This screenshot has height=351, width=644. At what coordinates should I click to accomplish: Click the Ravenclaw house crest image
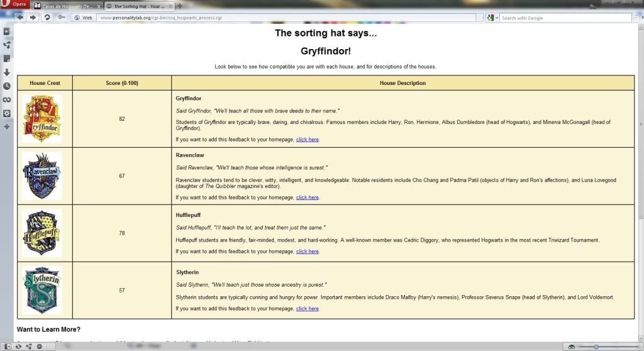(42, 176)
